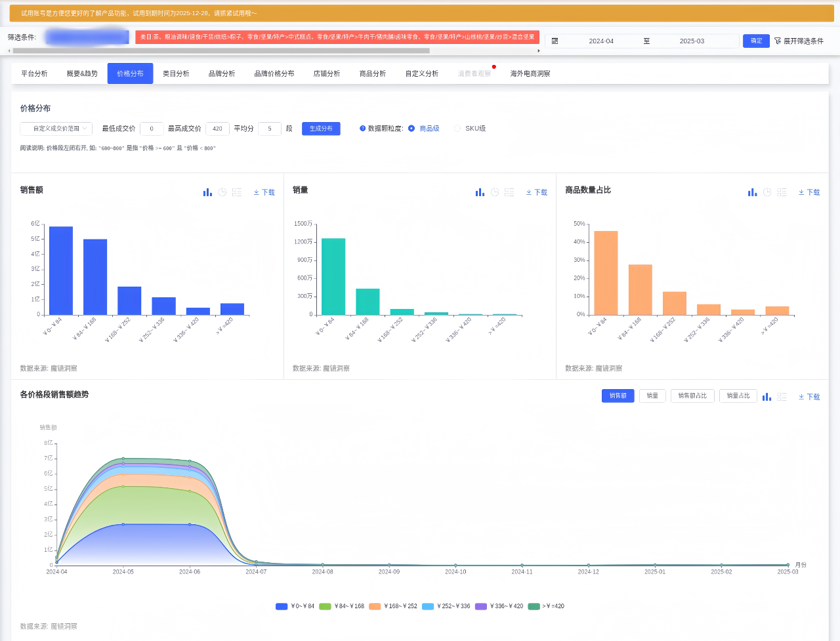Show 销量 data as table list
Image resolution: width=840 pixels, height=641 pixels.
[x=509, y=192]
